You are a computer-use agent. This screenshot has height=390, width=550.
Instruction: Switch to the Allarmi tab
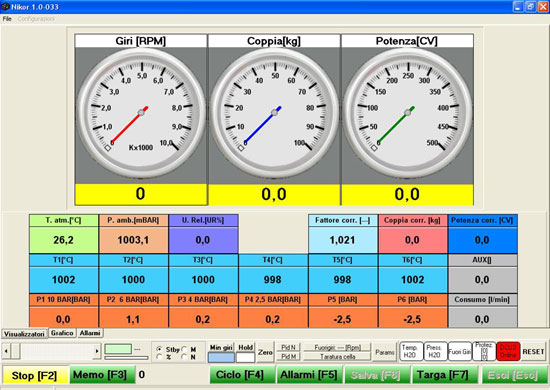[90, 333]
